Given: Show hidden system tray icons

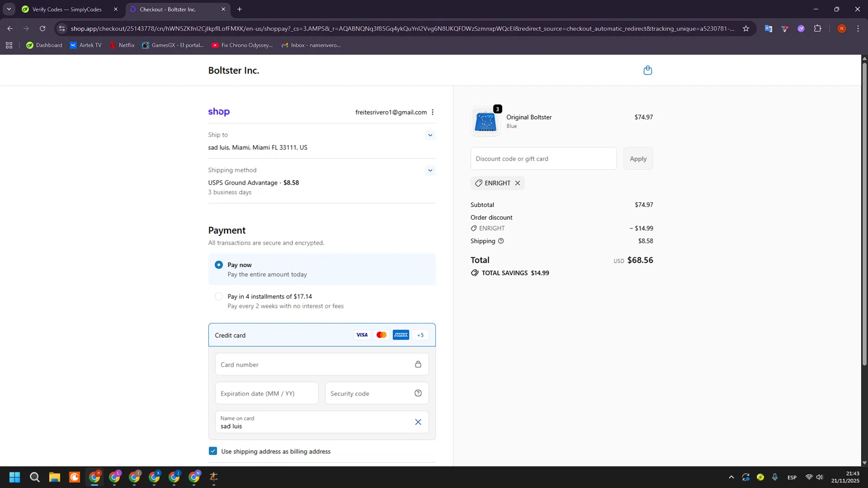Looking at the screenshot, I should (731, 477).
